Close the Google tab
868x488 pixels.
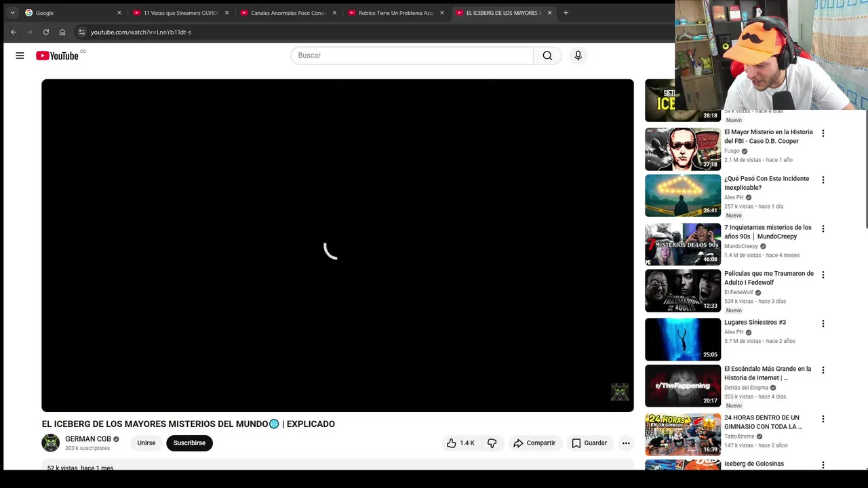click(119, 13)
